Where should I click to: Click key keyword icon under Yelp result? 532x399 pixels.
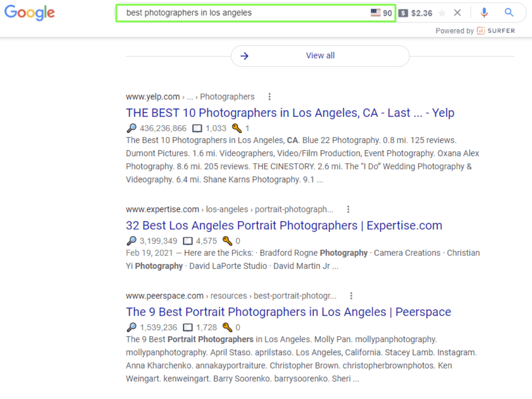pyautogui.click(x=237, y=129)
